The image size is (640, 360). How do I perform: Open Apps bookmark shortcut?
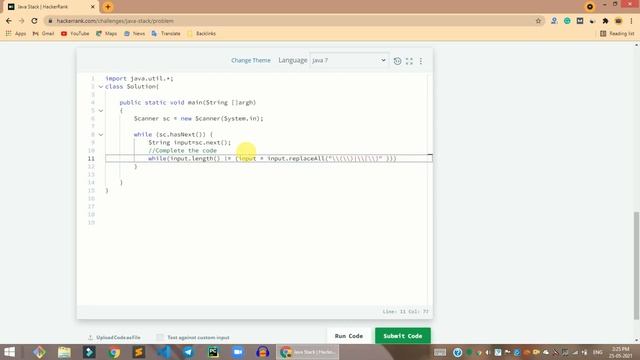16,33
